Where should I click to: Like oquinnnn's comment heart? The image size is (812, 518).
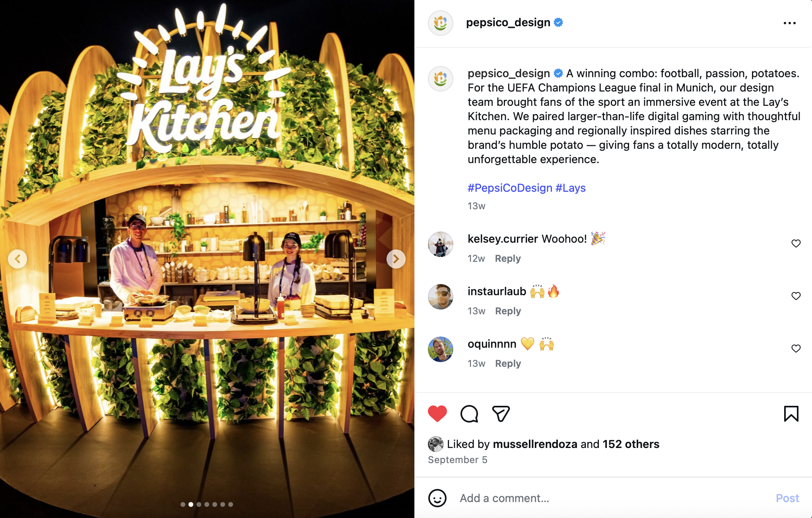[x=796, y=349]
